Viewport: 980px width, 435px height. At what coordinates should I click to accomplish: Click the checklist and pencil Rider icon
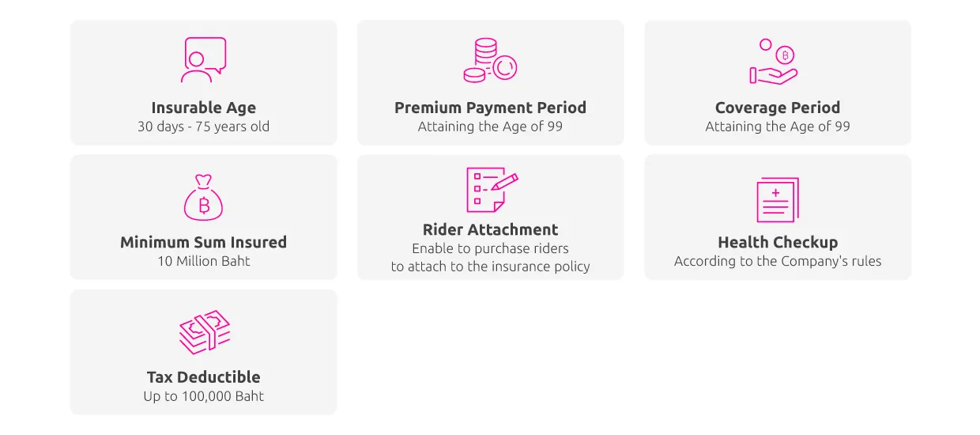coord(492,190)
